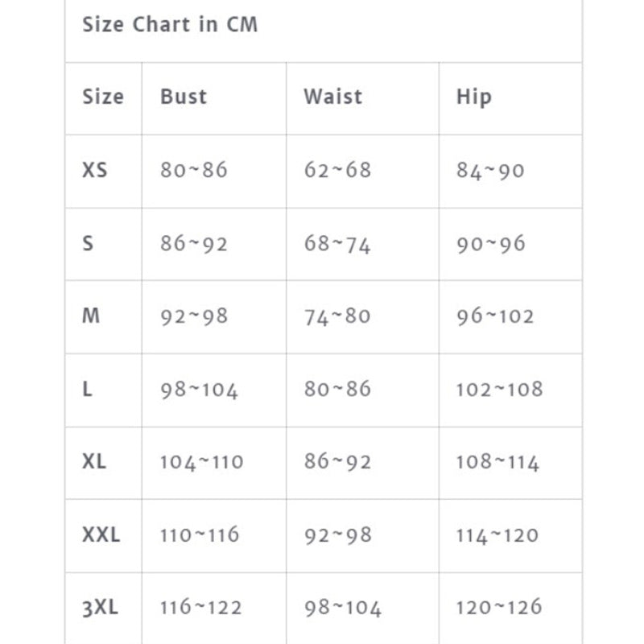Select the Size column header
The image size is (644, 644).
pos(103,97)
